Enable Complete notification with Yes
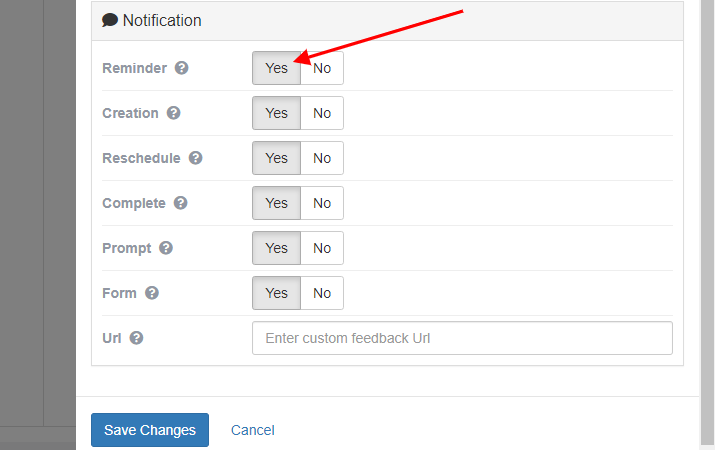 pos(277,203)
